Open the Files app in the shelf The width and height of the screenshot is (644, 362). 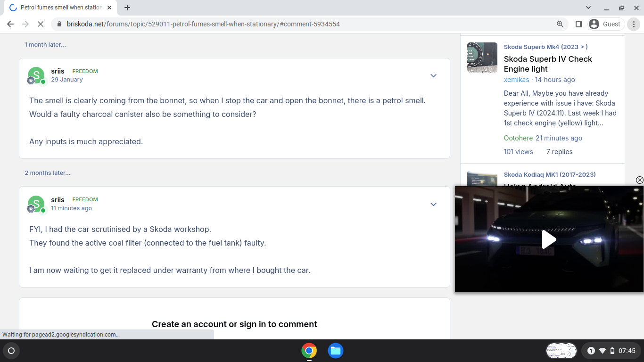pos(336,351)
